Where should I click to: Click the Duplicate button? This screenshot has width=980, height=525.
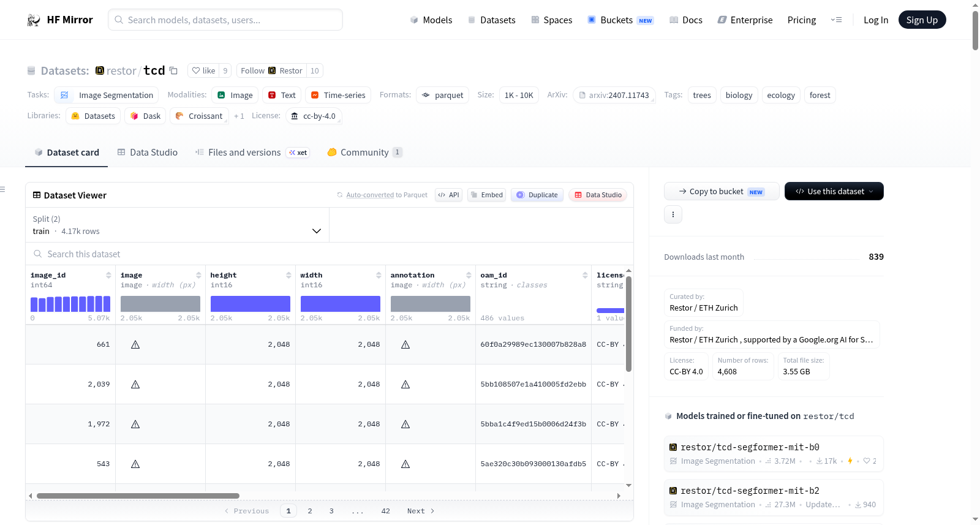[x=537, y=195]
